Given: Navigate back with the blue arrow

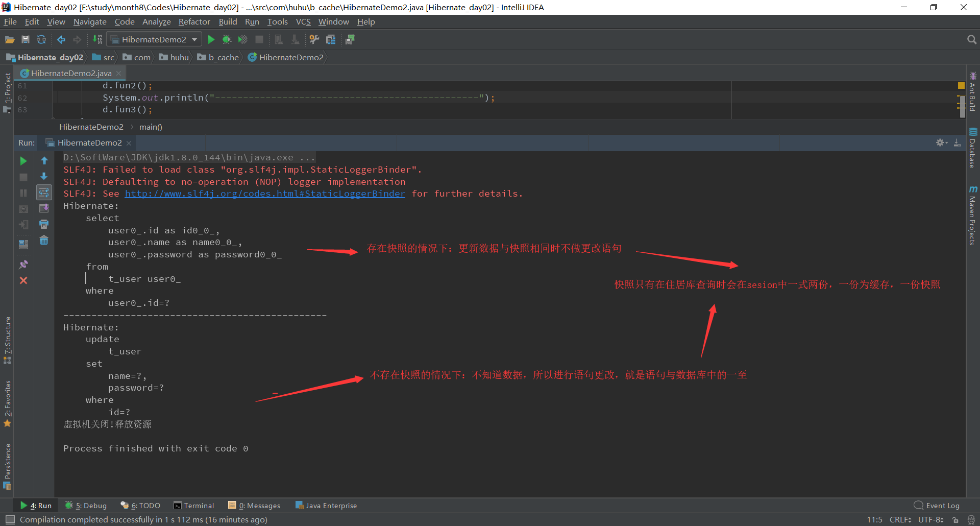Looking at the screenshot, I should [x=61, y=39].
